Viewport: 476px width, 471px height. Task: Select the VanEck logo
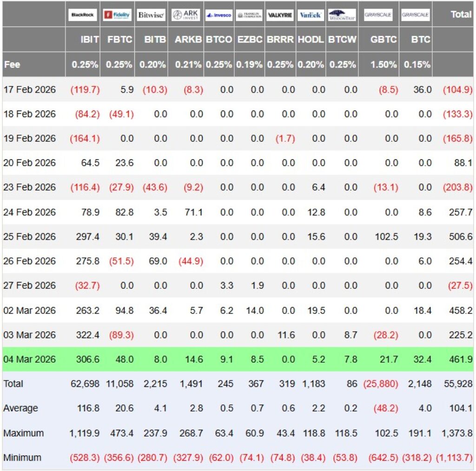[x=311, y=15]
